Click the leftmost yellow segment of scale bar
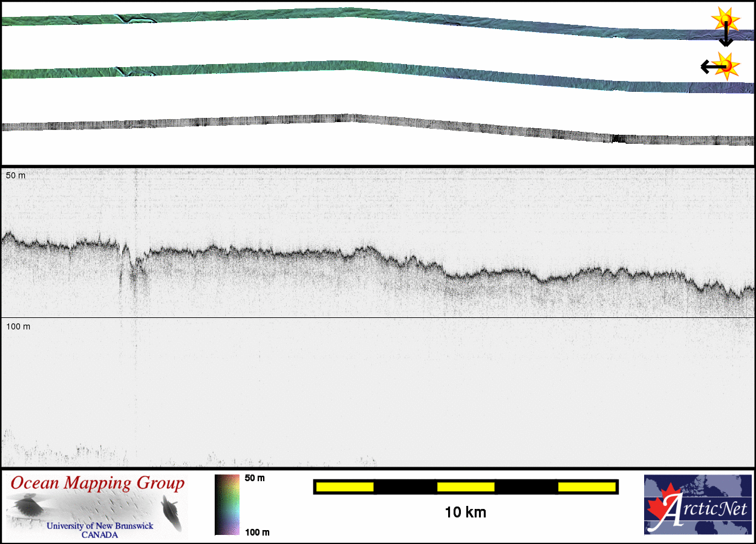The width and height of the screenshot is (756, 544). pos(344,487)
